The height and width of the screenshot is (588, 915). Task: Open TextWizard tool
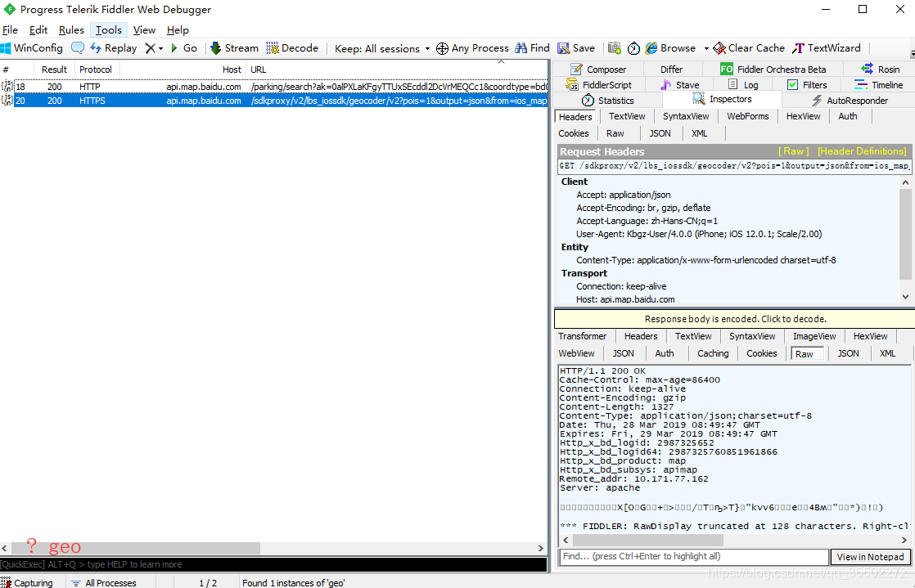pyautogui.click(x=827, y=48)
